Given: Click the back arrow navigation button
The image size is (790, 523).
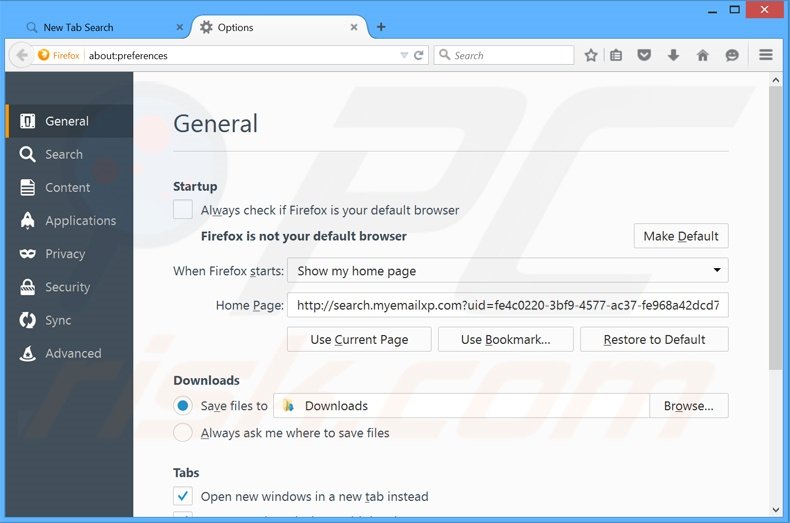Looking at the screenshot, I should click(22, 55).
